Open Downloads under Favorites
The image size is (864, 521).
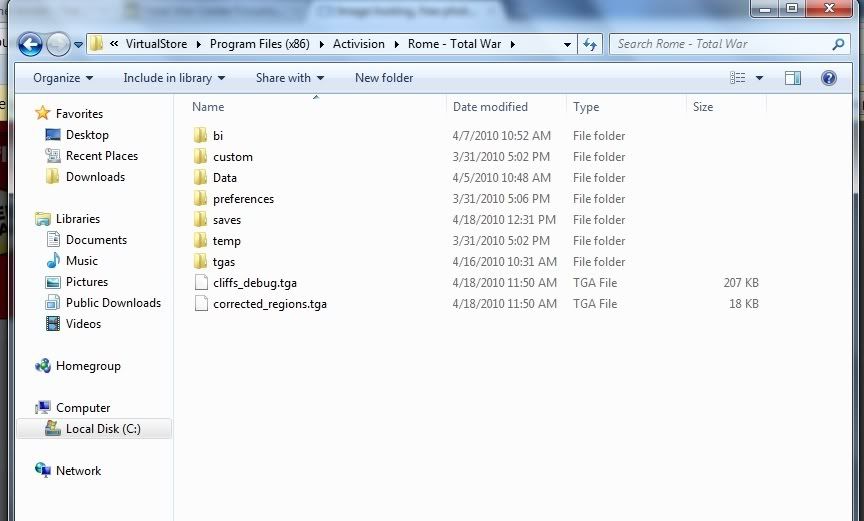[95, 177]
